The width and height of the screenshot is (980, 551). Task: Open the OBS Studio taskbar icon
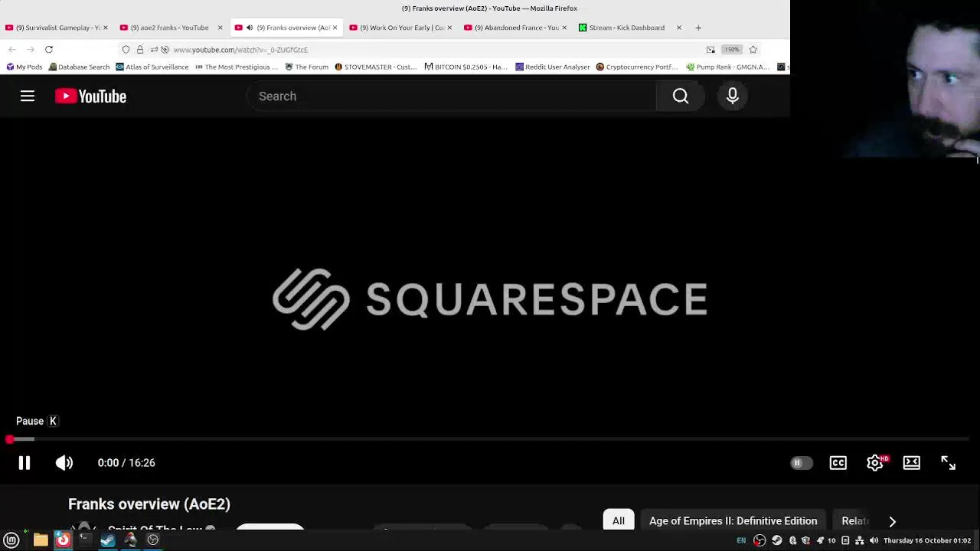coord(153,540)
